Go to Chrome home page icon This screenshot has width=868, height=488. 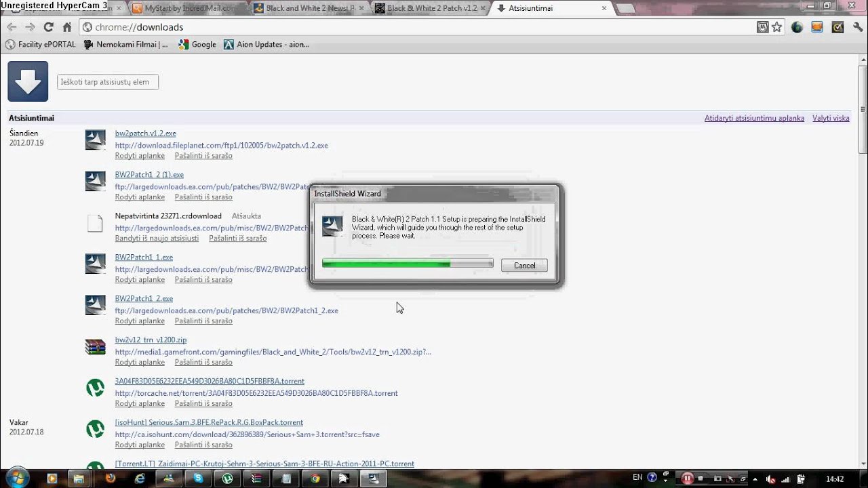click(x=66, y=27)
